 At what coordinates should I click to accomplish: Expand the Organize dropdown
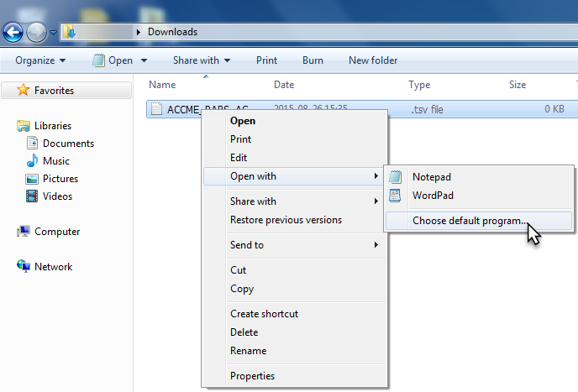click(x=40, y=60)
